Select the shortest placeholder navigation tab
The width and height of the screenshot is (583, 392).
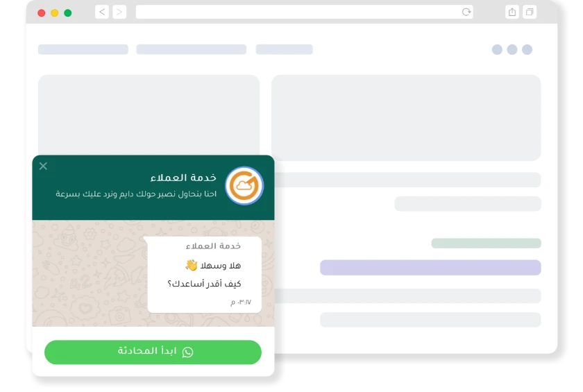(x=284, y=49)
